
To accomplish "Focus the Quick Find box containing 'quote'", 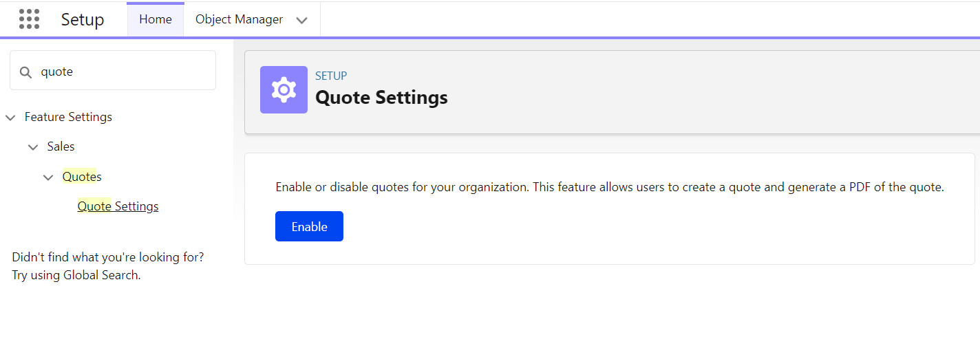I will point(124,72).
